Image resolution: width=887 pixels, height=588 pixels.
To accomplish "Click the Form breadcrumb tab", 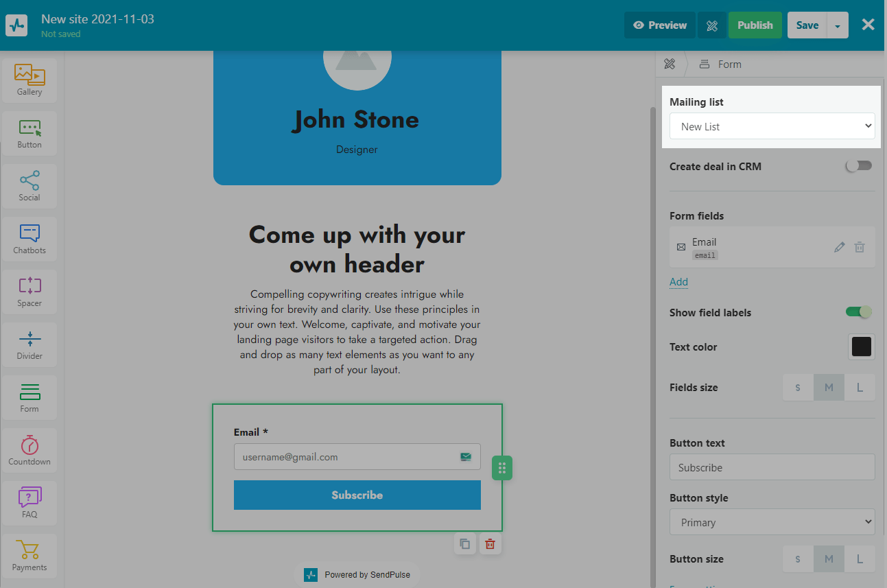I will point(720,64).
